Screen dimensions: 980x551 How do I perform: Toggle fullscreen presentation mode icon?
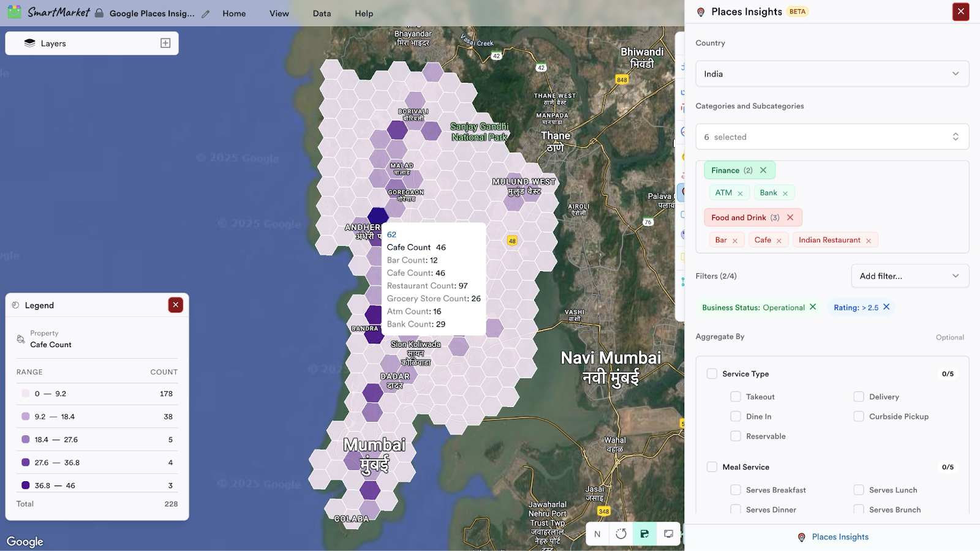click(668, 534)
